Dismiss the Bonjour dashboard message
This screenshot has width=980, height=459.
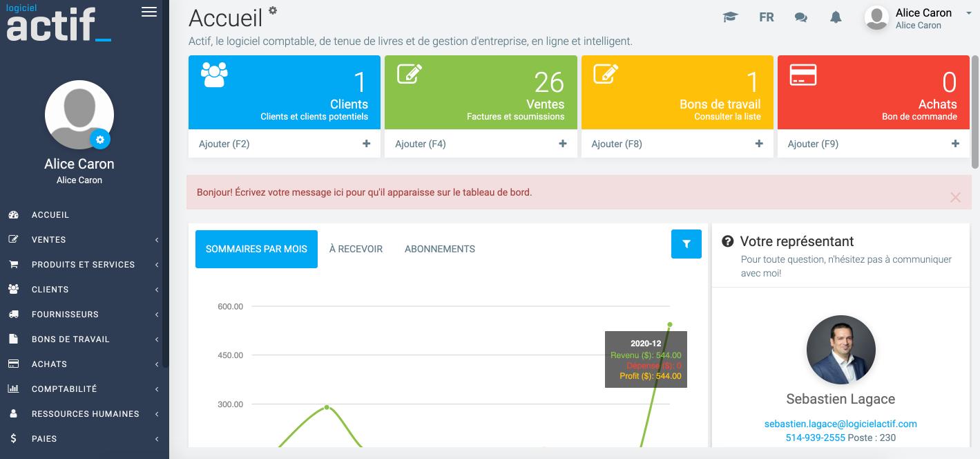(955, 198)
